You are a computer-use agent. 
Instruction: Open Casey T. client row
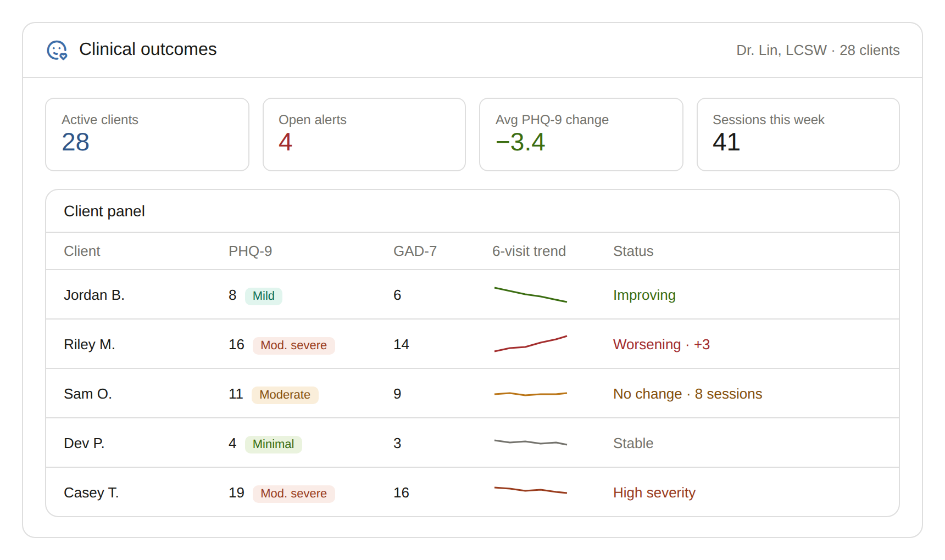(x=472, y=492)
